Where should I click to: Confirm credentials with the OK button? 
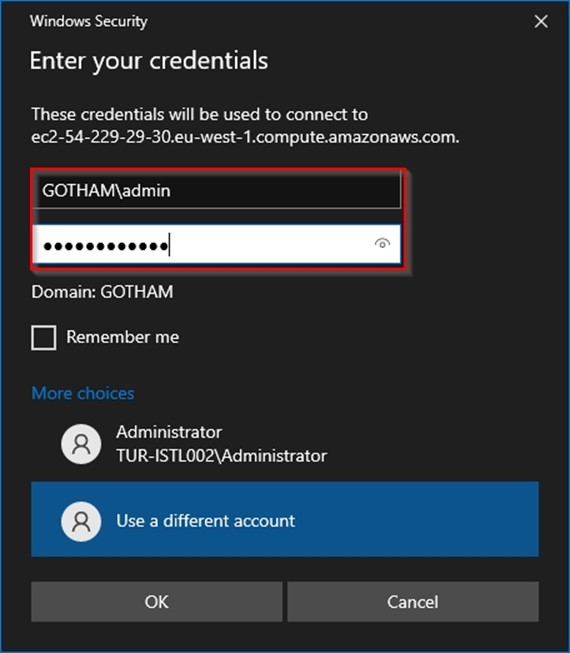pos(157,602)
